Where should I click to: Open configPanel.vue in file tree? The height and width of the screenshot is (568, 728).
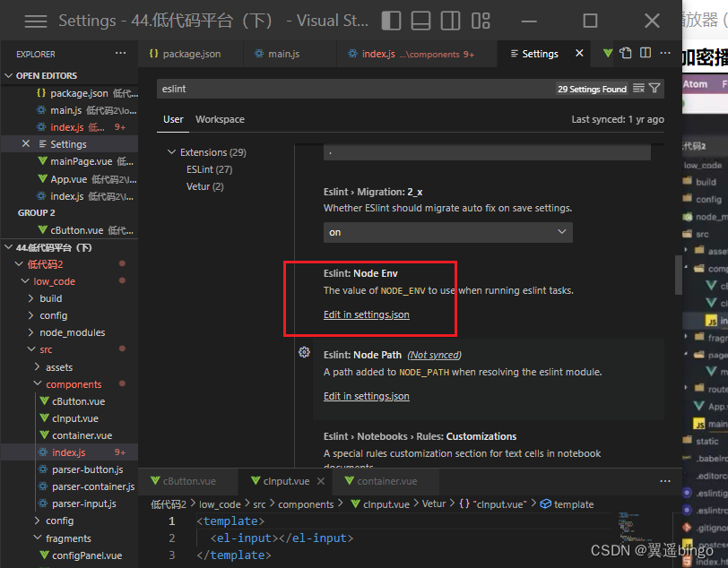[x=86, y=555]
